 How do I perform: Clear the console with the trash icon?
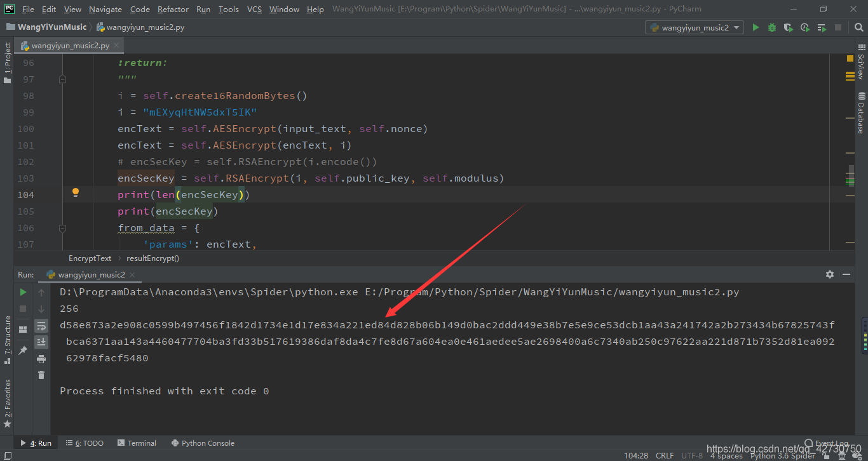[x=41, y=375]
